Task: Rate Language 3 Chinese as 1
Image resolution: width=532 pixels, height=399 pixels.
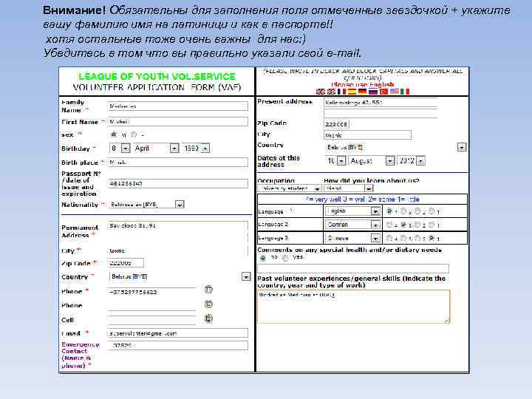Action: (x=431, y=238)
